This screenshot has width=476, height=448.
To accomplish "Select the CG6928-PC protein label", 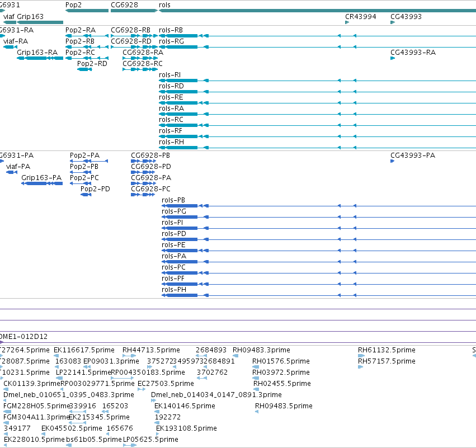I will click(150, 189).
